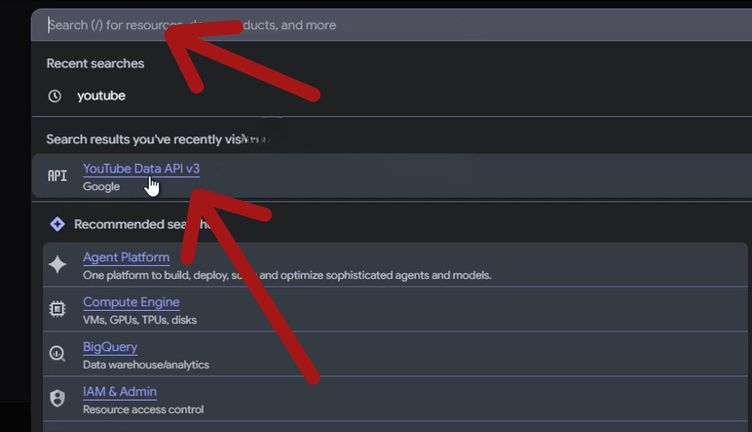Click the Agent Platform description text
The image size is (752, 432).
pos(287,275)
